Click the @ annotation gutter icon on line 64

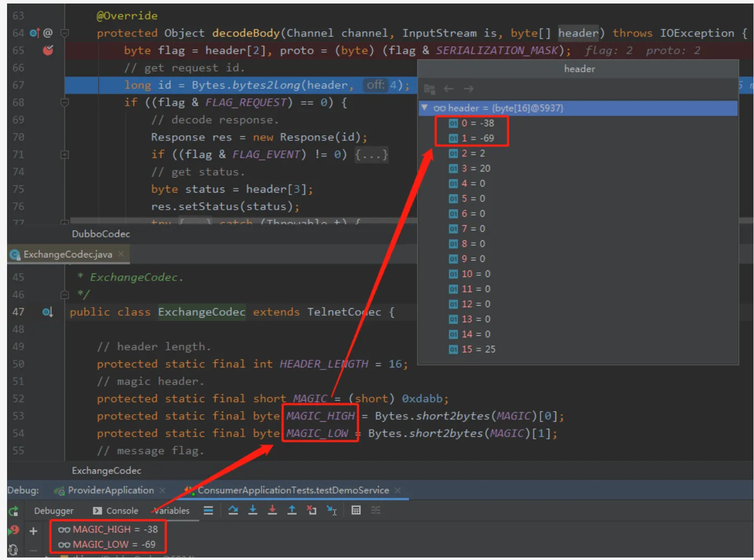tap(48, 33)
